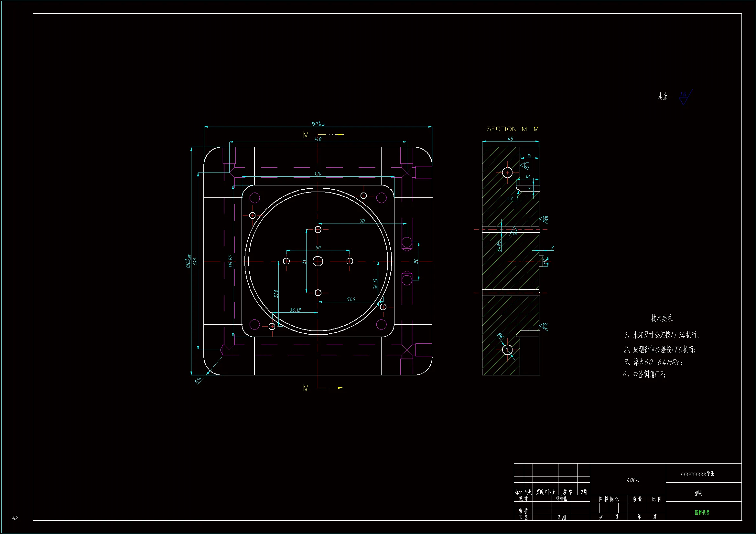Select the 120 horizontal dimension text
Image resolution: width=756 pixels, height=534 pixels.
pos(318,174)
